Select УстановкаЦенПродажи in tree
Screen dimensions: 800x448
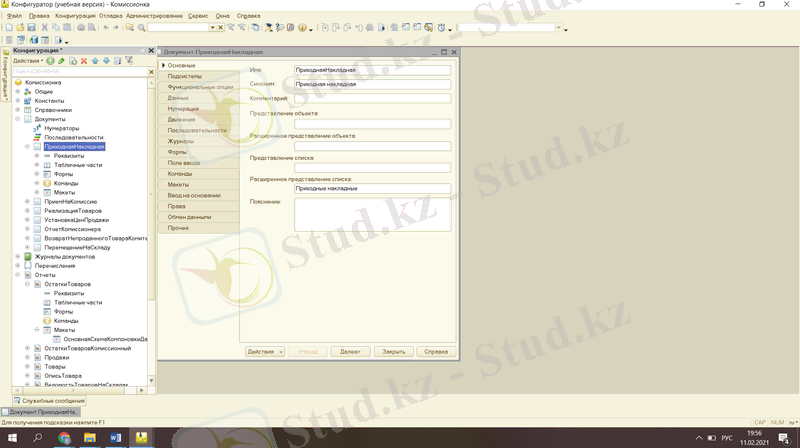[77, 220]
